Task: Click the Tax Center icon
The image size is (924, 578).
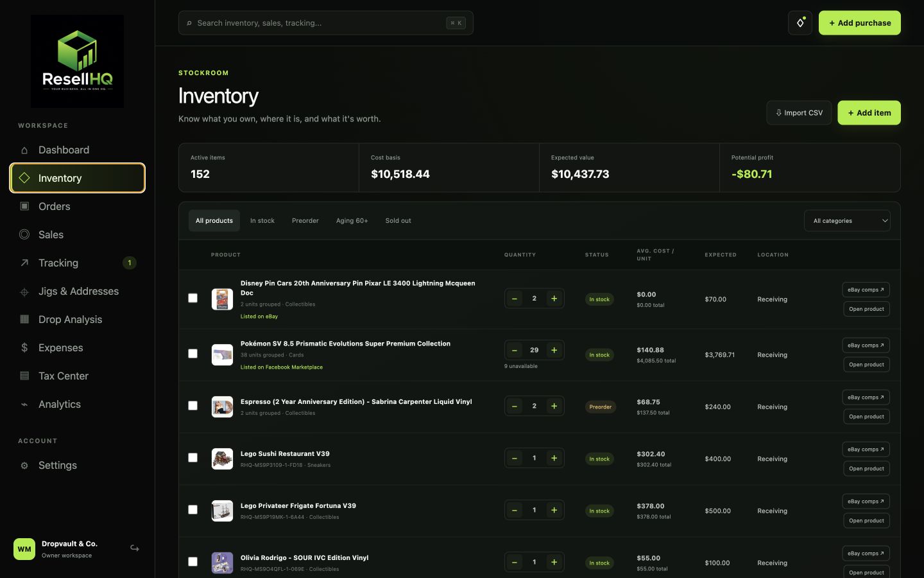Action: pos(24,376)
